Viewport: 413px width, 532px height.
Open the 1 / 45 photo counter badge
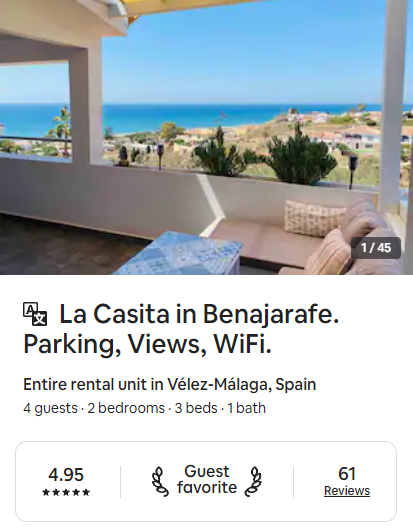tap(376, 248)
